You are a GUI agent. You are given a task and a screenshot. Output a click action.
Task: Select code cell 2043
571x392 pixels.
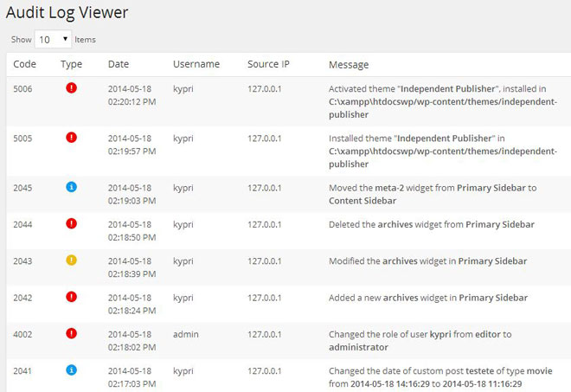click(x=22, y=261)
